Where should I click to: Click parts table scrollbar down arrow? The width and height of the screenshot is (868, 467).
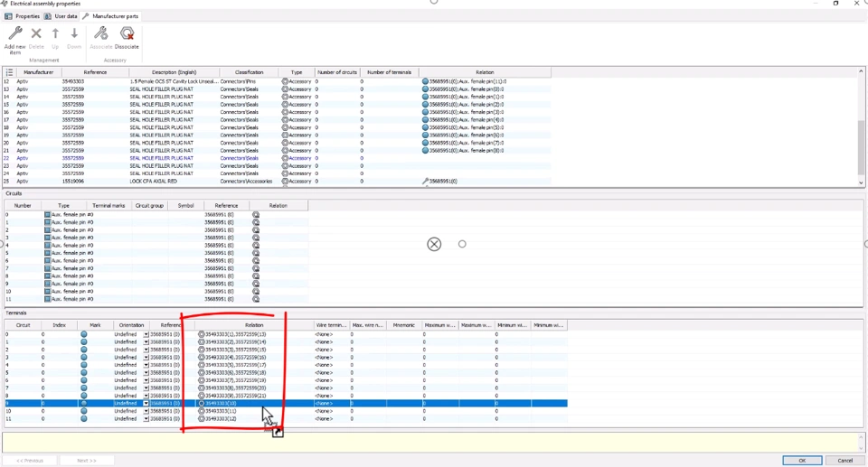[861, 182]
